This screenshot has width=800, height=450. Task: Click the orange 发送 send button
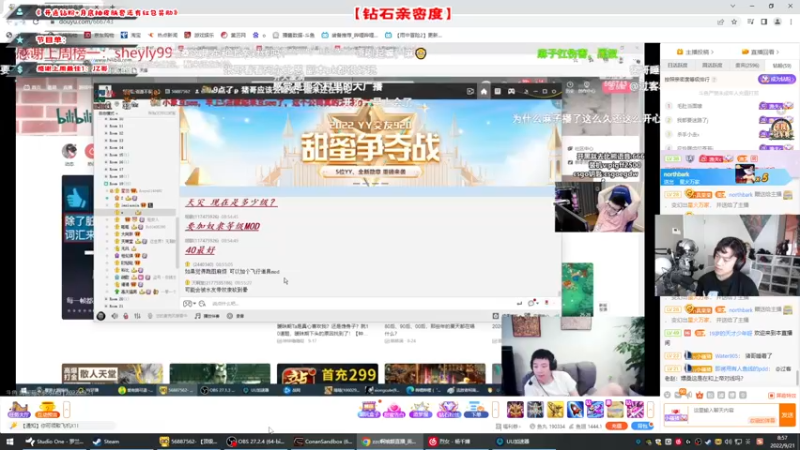click(x=787, y=415)
